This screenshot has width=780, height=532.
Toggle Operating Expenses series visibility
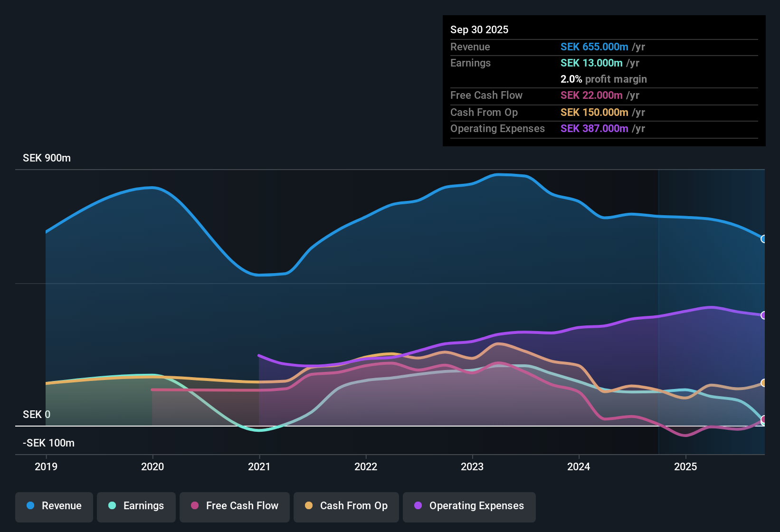pos(469,506)
